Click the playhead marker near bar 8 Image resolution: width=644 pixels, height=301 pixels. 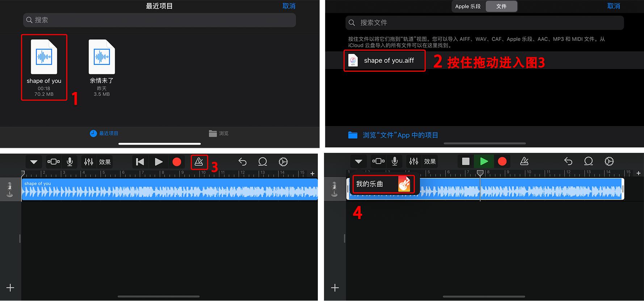[x=480, y=173]
